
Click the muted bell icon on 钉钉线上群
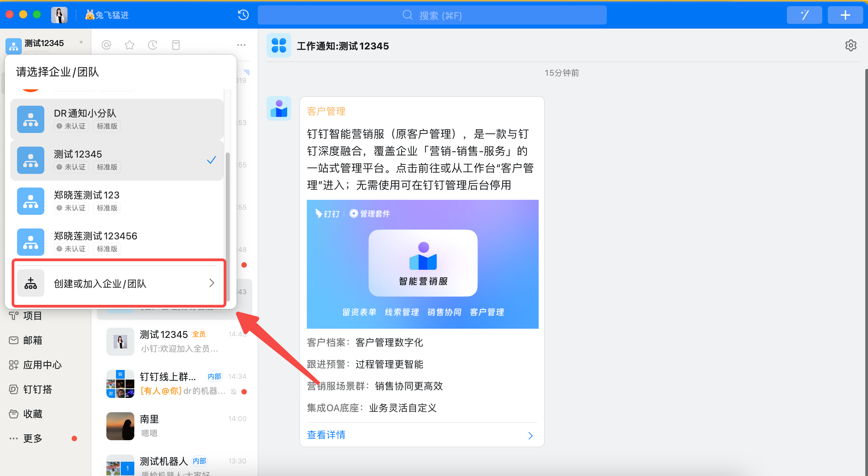(x=234, y=392)
